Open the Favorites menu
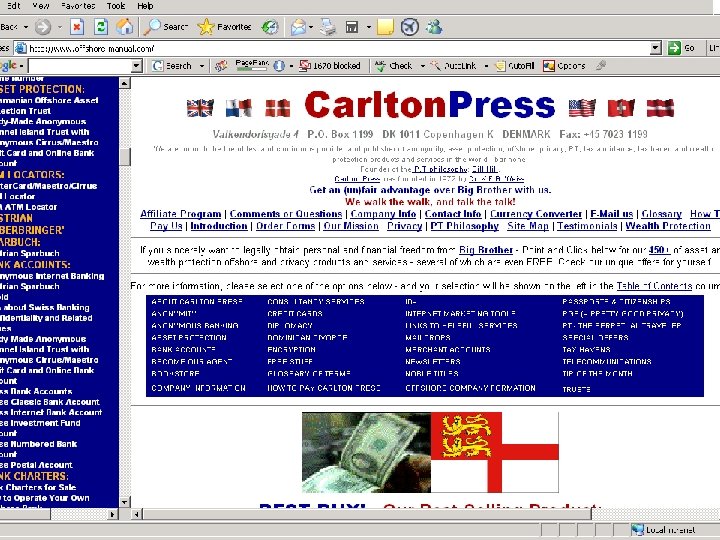 pyautogui.click(x=78, y=6)
